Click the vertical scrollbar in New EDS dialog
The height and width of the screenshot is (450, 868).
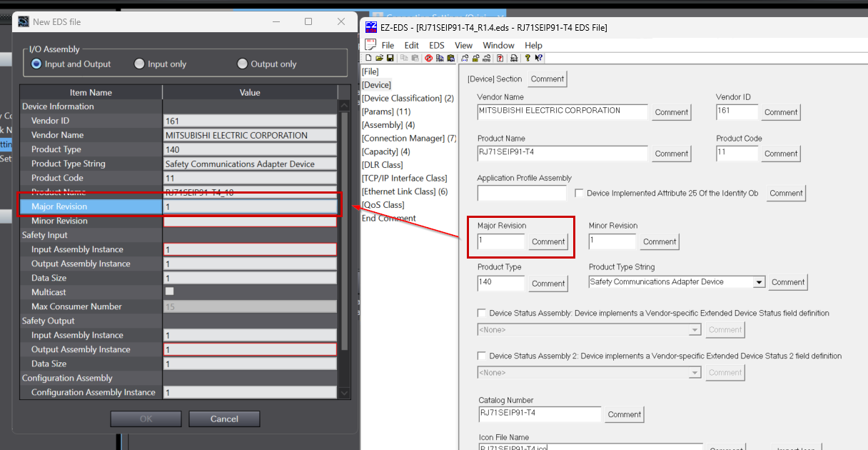(x=345, y=231)
